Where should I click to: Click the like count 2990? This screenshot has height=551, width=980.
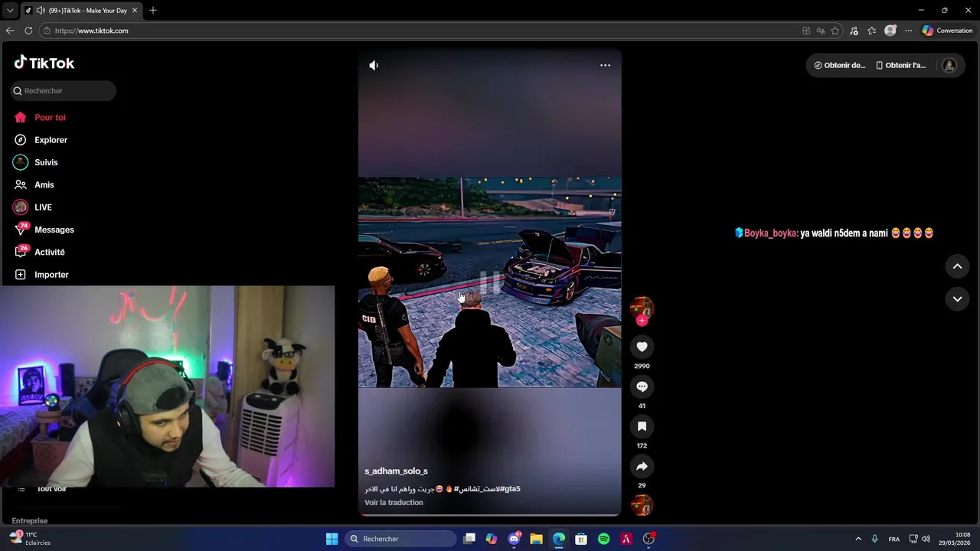pyautogui.click(x=642, y=367)
